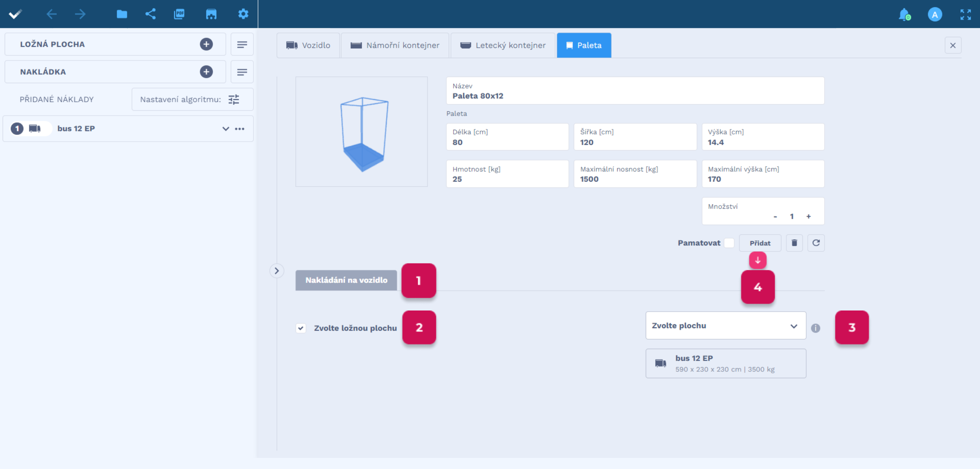
Task: Toggle the Pamatovat checkbox
Action: click(729, 243)
